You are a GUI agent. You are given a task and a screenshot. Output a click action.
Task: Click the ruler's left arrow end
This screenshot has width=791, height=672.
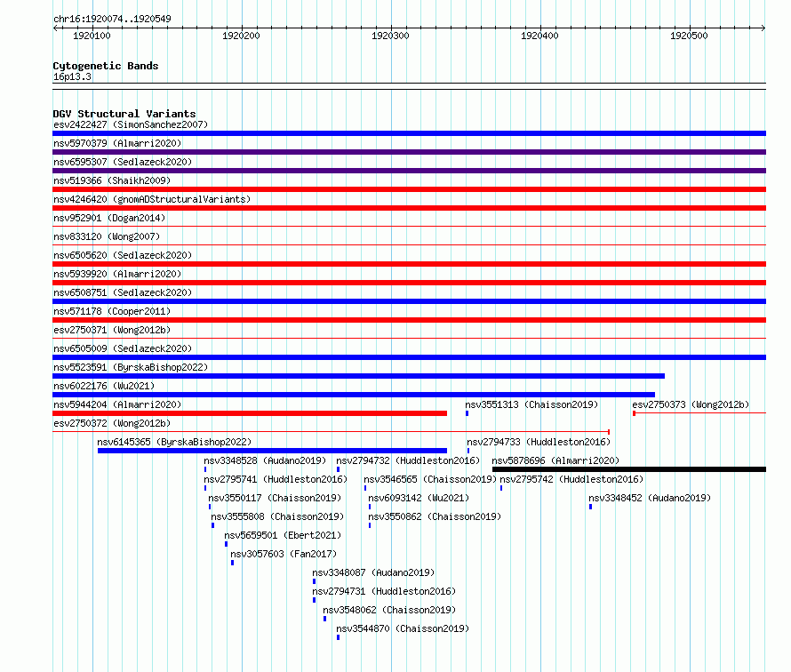55,28
